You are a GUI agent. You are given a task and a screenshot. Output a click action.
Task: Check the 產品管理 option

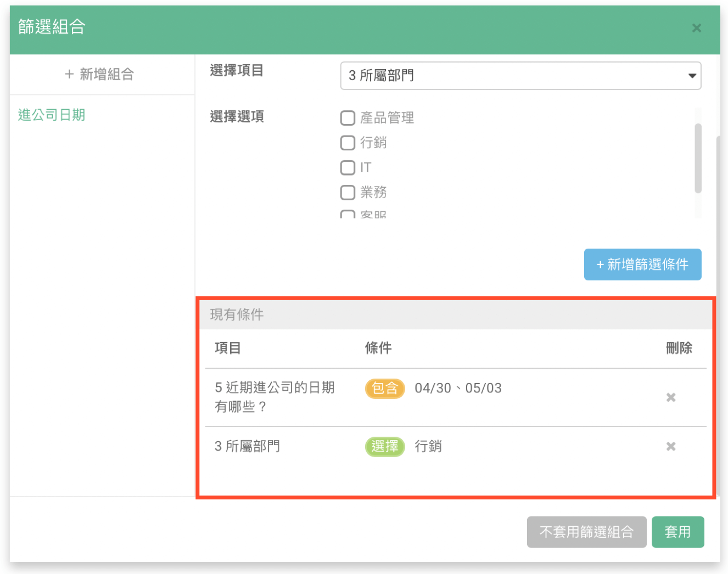[348, 118]
